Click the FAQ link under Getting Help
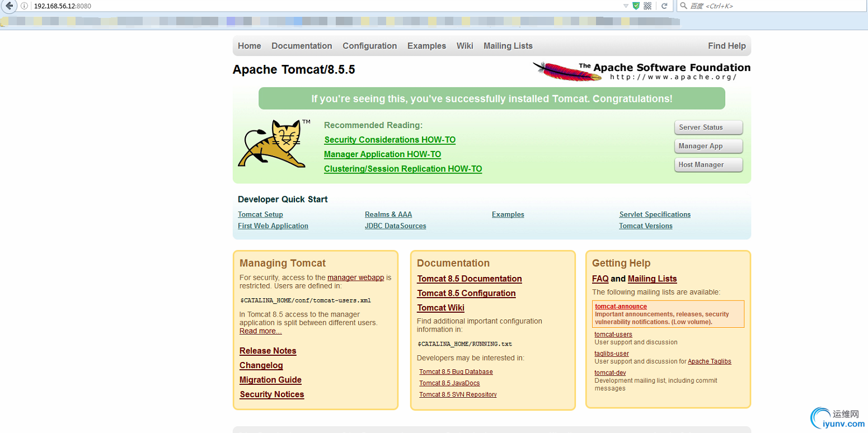The width and height of the screenshot is (868, 433). pos(600,279)
